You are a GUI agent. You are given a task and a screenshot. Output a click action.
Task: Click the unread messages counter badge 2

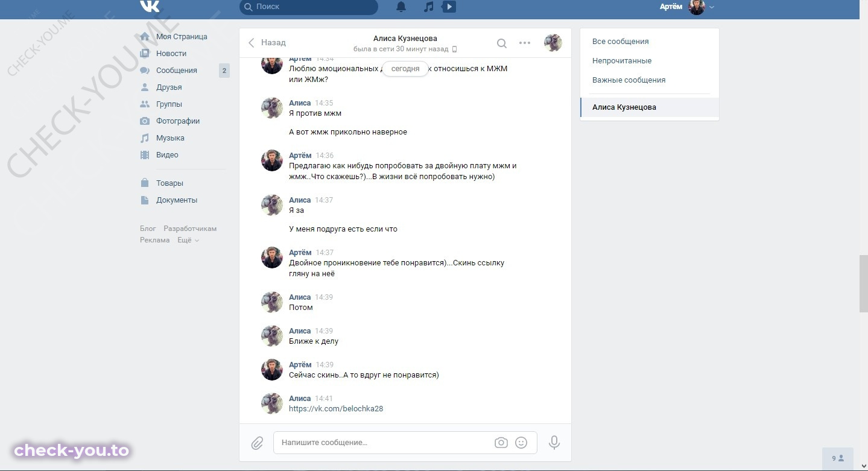(224, 71)
